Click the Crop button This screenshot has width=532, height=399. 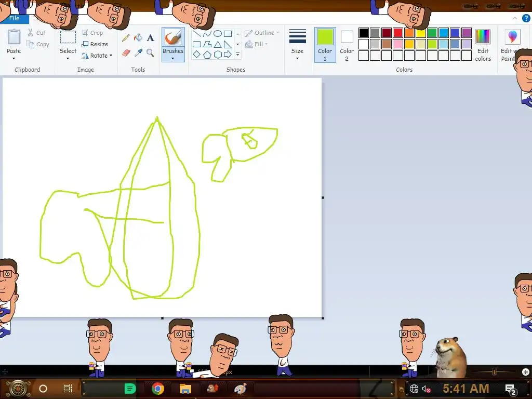tap(92, 33)
